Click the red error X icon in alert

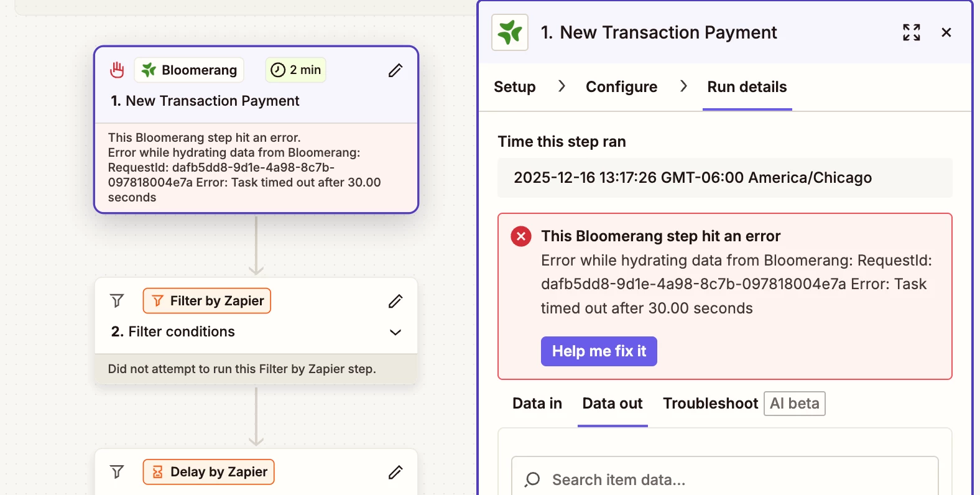click(521, 236)
